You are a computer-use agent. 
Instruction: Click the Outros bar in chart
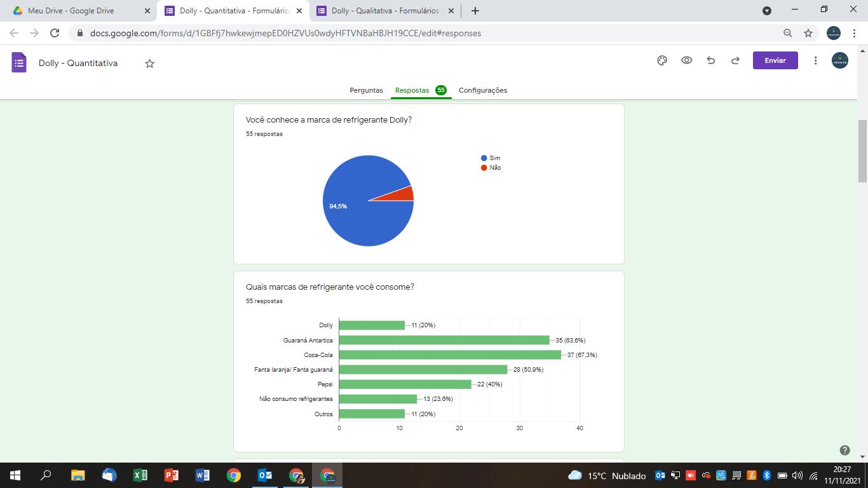coord(372,414)
